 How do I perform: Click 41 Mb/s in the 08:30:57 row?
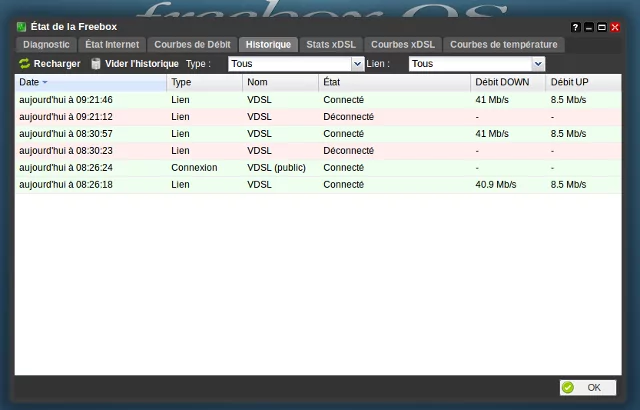click(492, 134)
